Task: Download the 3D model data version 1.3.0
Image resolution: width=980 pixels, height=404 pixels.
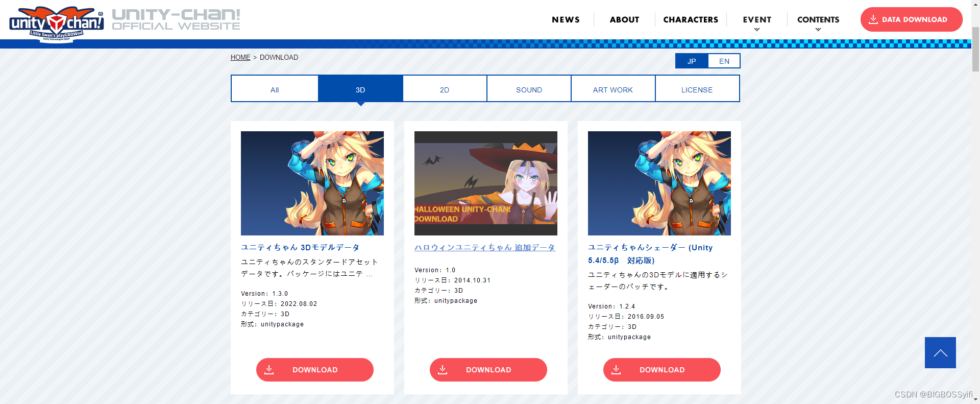Action: coord(315,370)
